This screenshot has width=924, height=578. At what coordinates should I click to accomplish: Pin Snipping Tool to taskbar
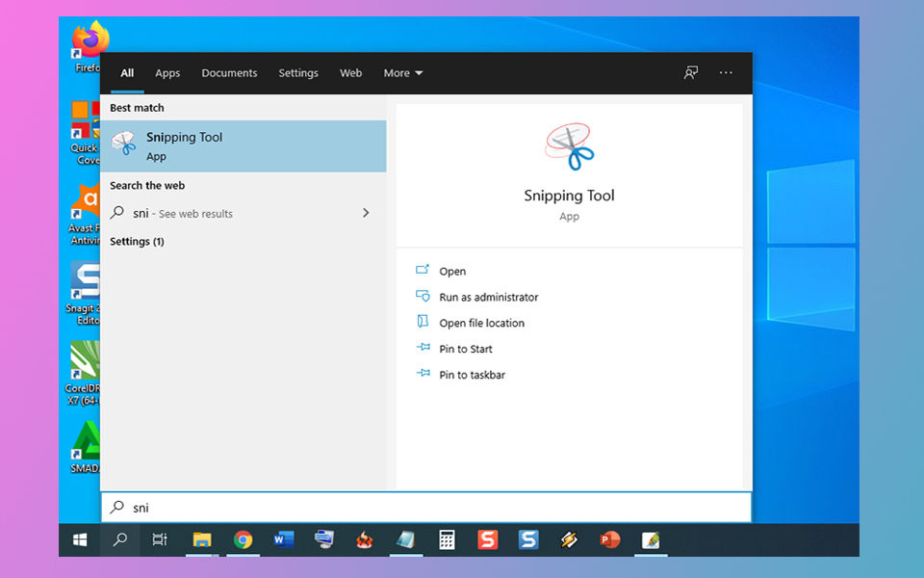click(472, 374)
